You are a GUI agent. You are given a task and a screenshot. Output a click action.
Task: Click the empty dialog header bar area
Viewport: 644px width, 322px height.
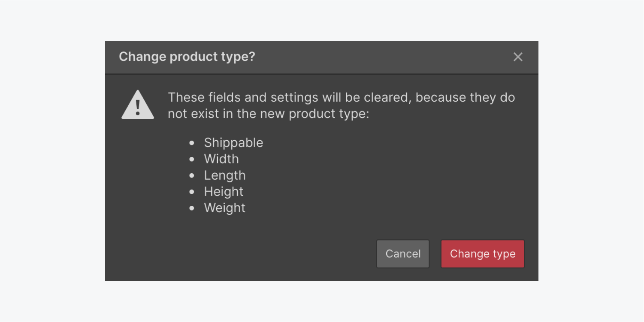tap(382, 57)
